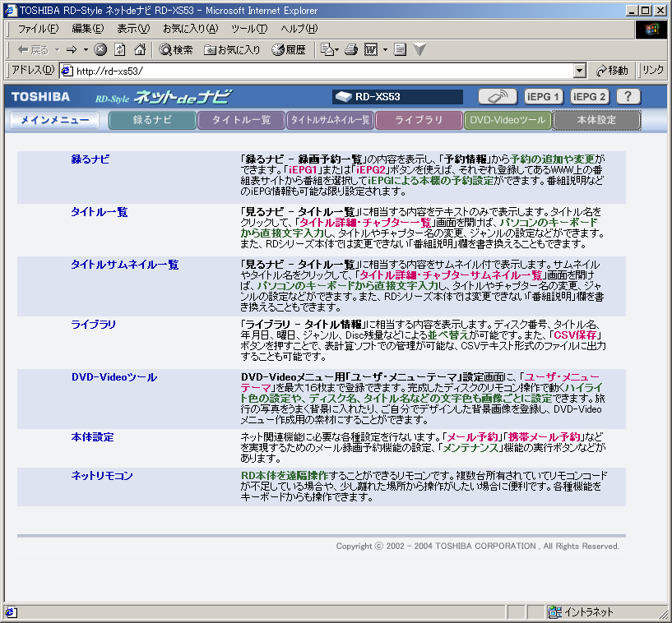The image size is (672, 623).
Task: Expand the address bar dropdown list
Action: tap(579, 71)
